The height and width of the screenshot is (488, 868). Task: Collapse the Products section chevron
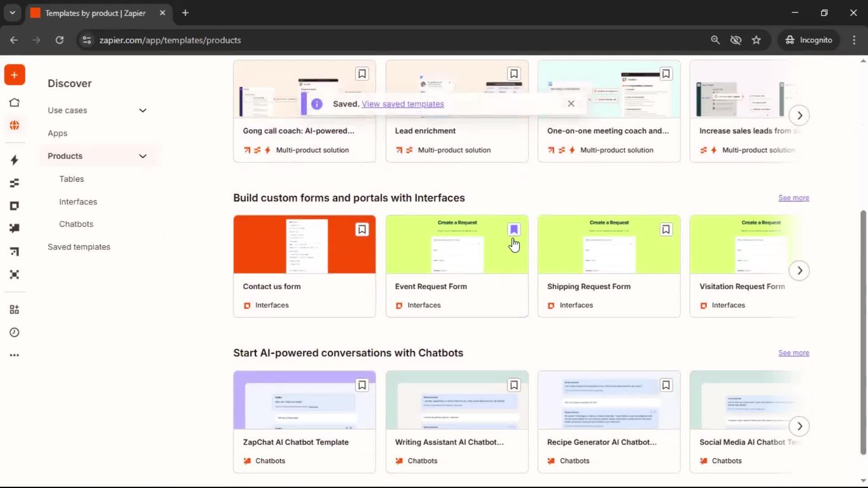pyautogui.click(x=143, y=156)
